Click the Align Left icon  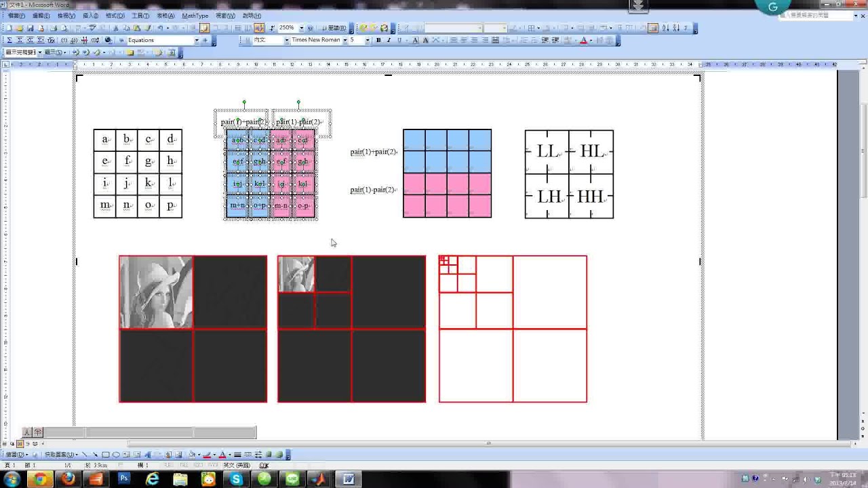[x=454, y=40]
